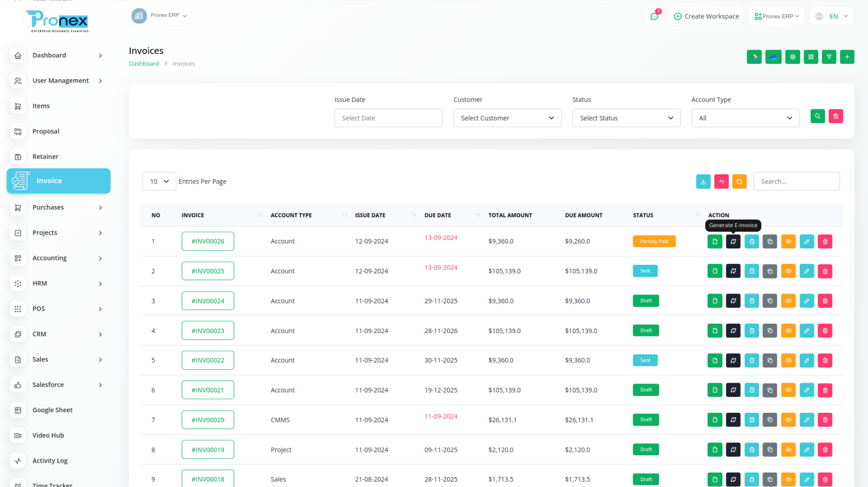The height and width of the screenshot is (487, 868).
Task: Click the table Search field
Action: tap(796, 182)
